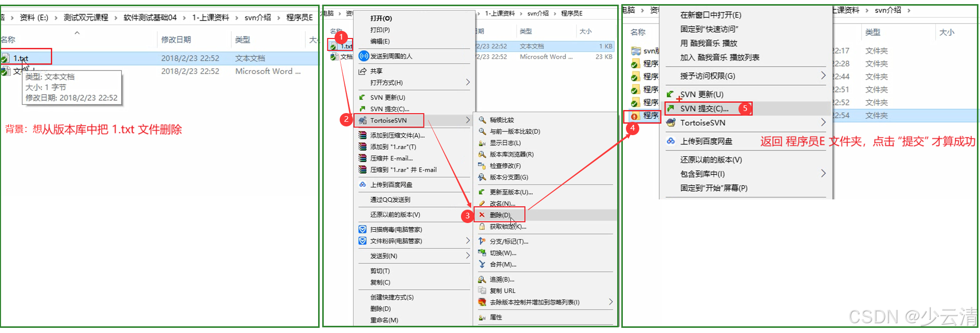Click SVN 更新(U) icon in the right context menu
Image resolution: width=980 pixels, height=333 pixels.
(x=671, y=94)
